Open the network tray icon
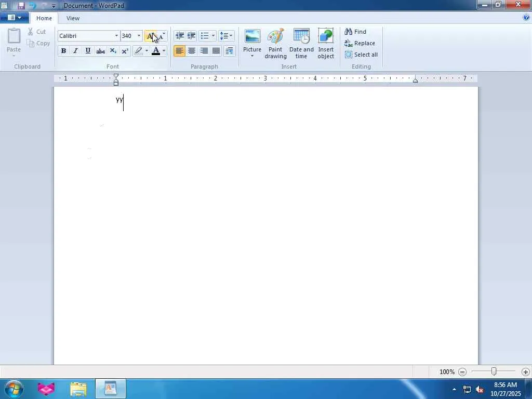 [x=467, y=390]
